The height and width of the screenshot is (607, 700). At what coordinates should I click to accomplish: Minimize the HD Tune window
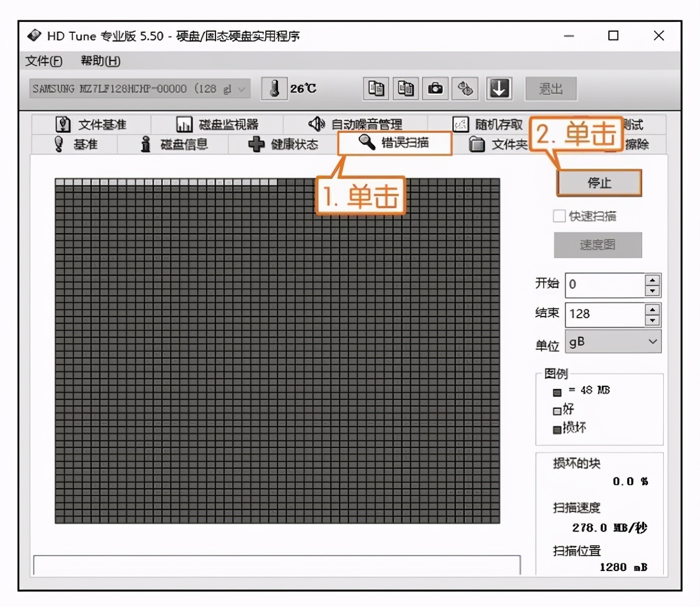pyautogui.click(x=569, y=36)
